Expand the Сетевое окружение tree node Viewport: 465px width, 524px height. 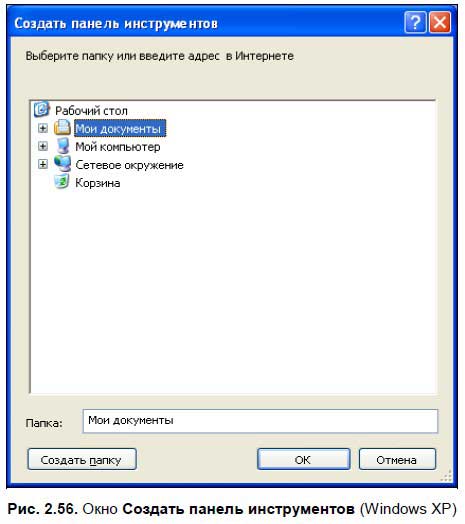coord(43,164)
